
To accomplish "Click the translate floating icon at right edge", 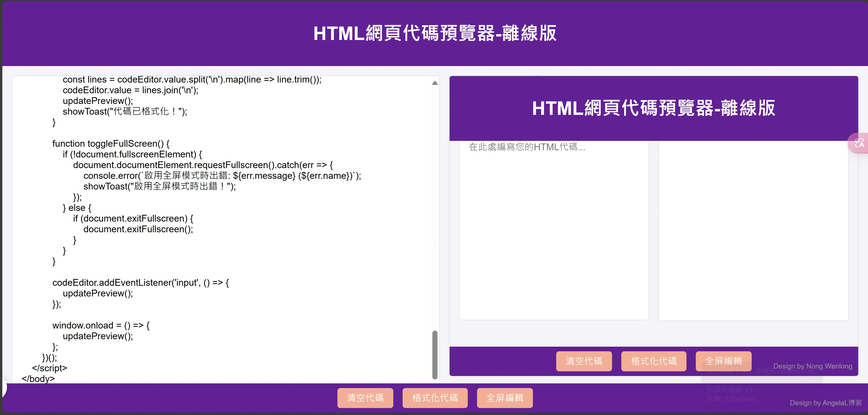I will 858,143.
